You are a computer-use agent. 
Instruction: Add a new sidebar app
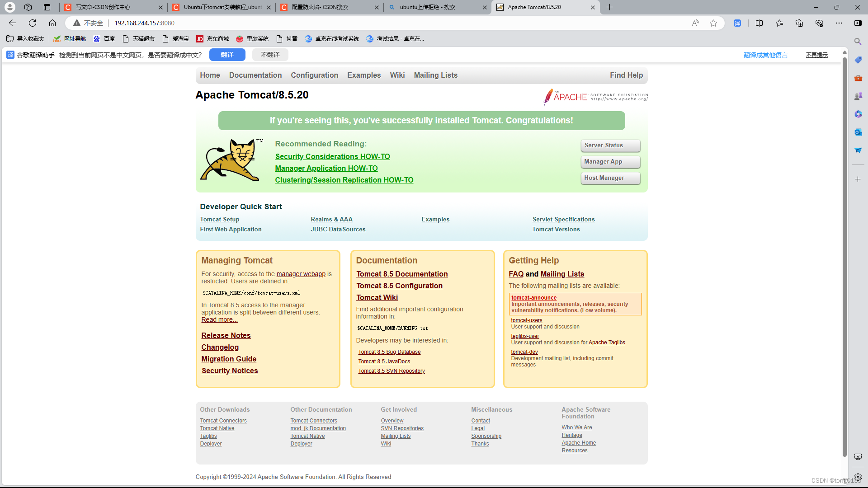click(858, 179)
